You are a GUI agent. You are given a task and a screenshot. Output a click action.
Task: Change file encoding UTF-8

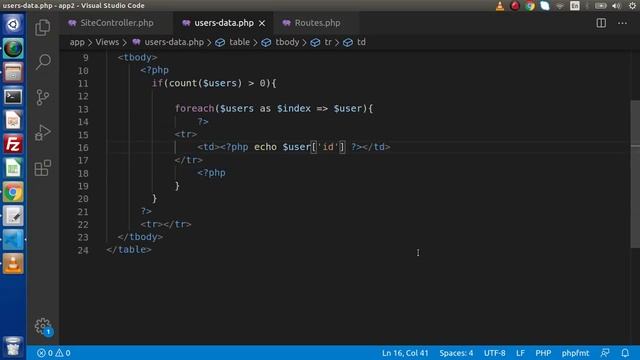tap(494, 353)
